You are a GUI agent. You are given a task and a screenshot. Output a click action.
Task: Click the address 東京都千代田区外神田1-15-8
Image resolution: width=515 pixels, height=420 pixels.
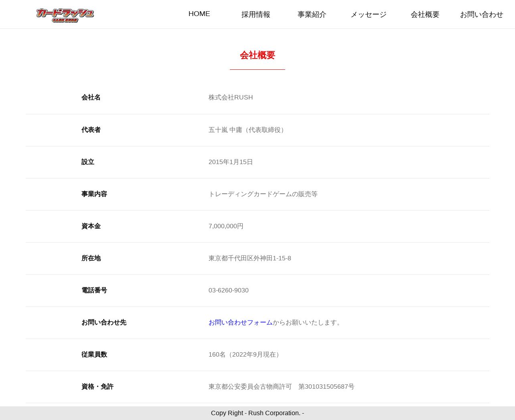click(250, 258)
